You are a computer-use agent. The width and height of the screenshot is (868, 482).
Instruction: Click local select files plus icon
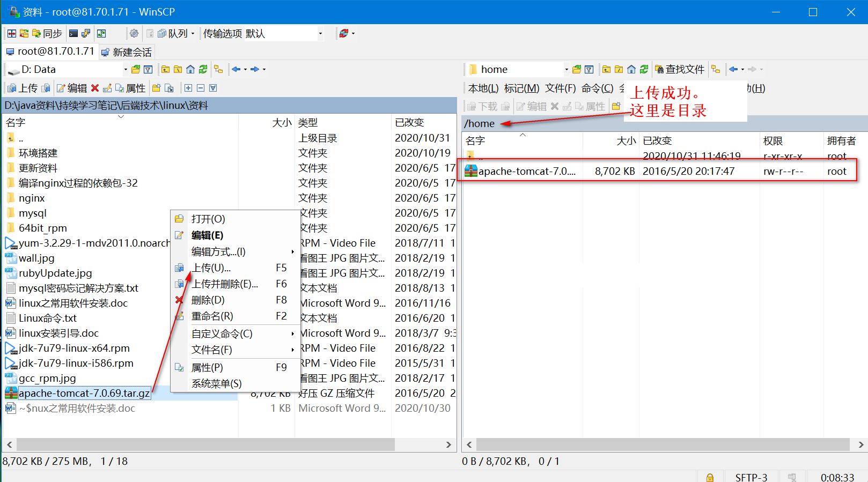point(188,88)
